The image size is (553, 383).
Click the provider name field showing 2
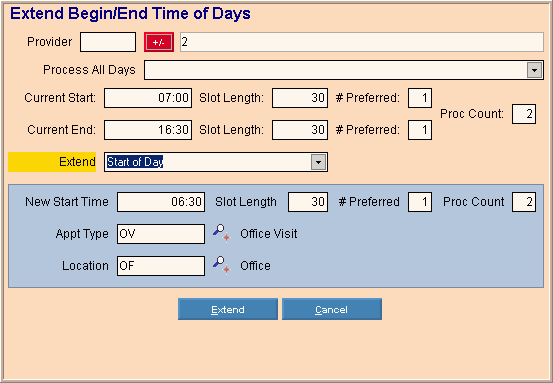click(362, 42)
